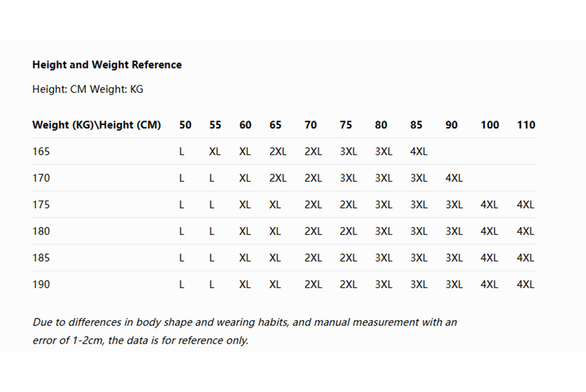Viewport: 586px width, 392px height.
Task: Select the 75 column header
Action: coord(346,125)
